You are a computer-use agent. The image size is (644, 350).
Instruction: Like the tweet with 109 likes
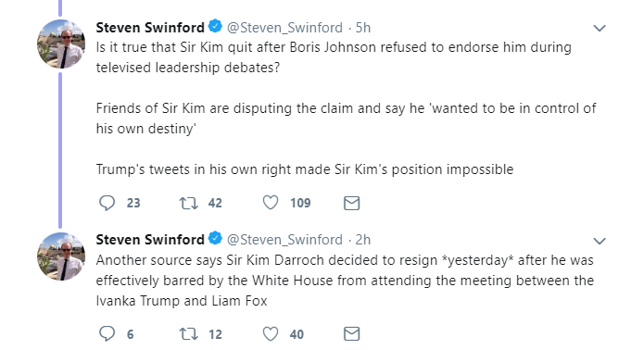coord(271,203)
